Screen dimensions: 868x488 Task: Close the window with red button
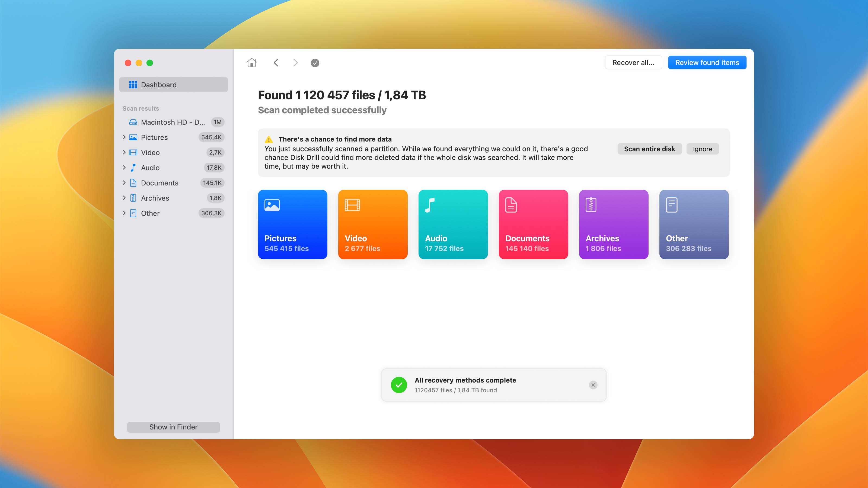pos(128,63)
